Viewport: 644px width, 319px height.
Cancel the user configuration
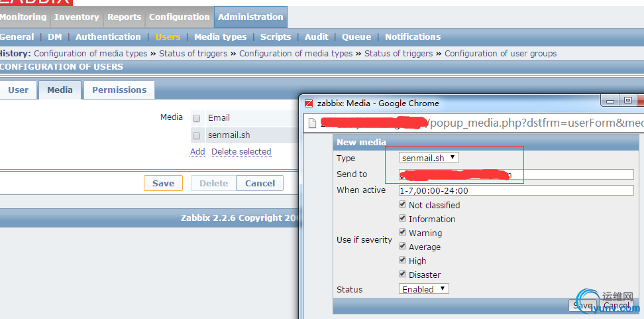260,183
